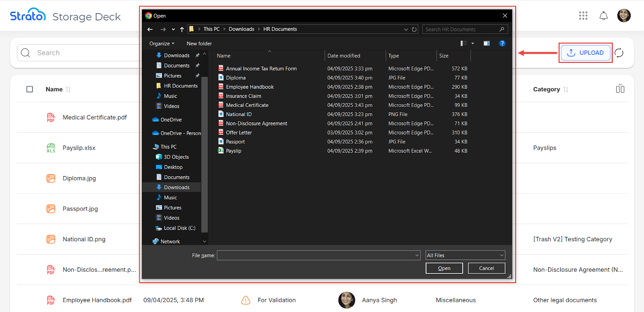644x312 pixels.
Task: Tick the select-all checkbox beside Name
Action: 30,89
